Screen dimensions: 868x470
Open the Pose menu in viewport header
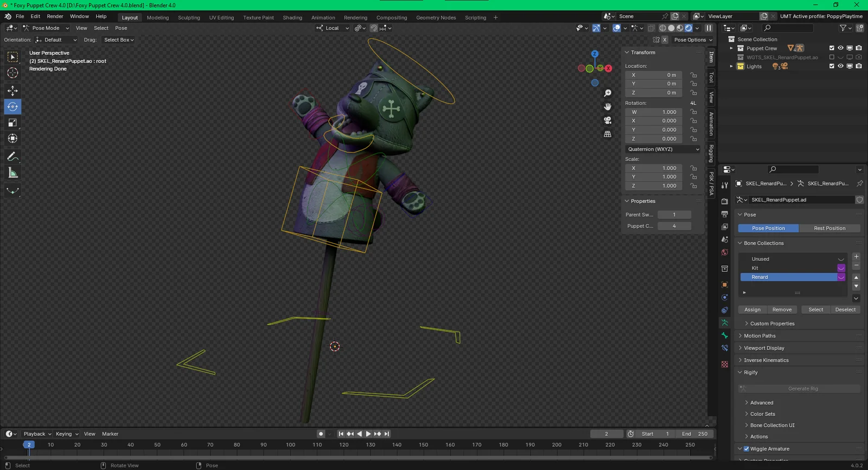click(x=121, y=28)
